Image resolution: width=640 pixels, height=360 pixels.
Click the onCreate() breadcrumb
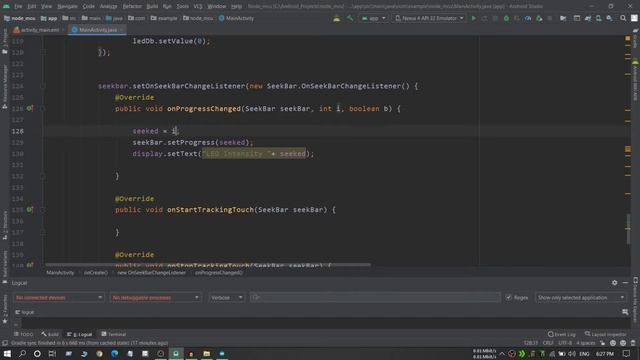(96, 272)
